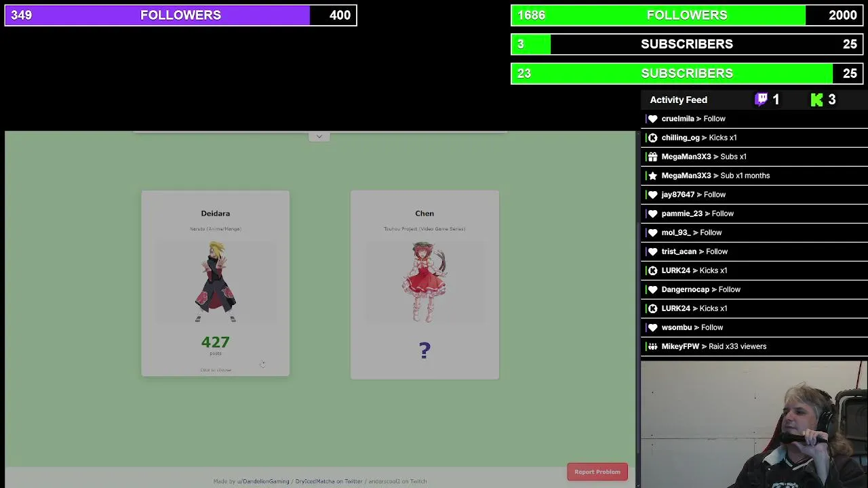Click heart icon beside pammie_23 Follow

pyautogui.click(x=653, y=213)
